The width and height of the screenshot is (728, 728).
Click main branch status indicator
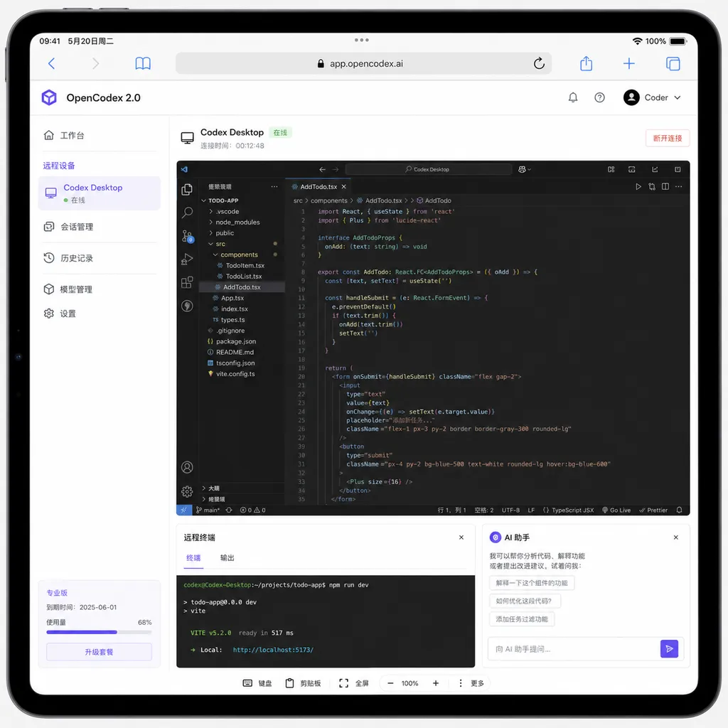click(x=208, y=510)
